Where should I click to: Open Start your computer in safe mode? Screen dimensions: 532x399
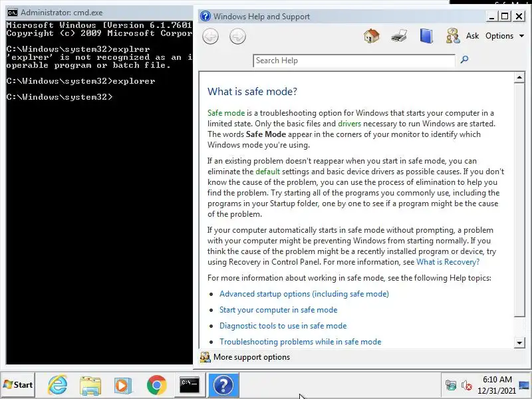click(278, 310)
